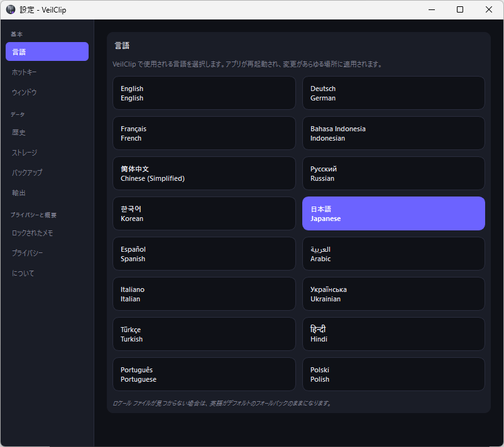Maximize the VeilClip settings window
Image resolution: width=504 pixels, height=447 pixels.
pos(460,9)
